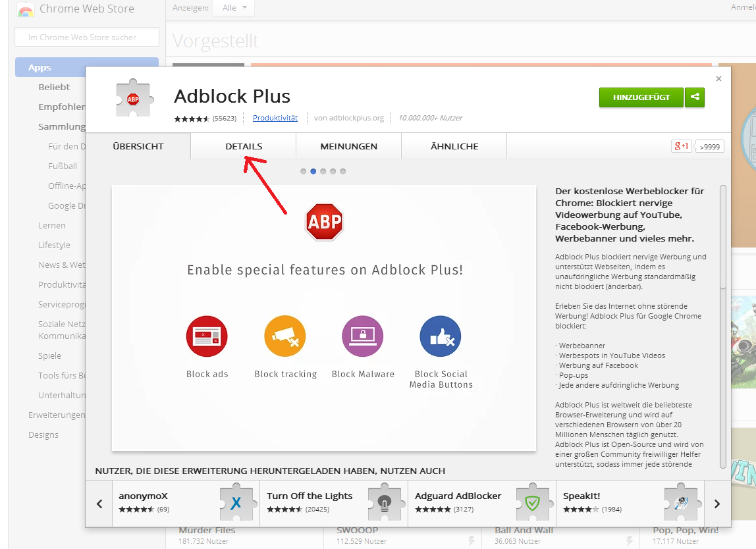Open the Turn Off the Lights extension
756x549 pixels.
coord(310,496)
